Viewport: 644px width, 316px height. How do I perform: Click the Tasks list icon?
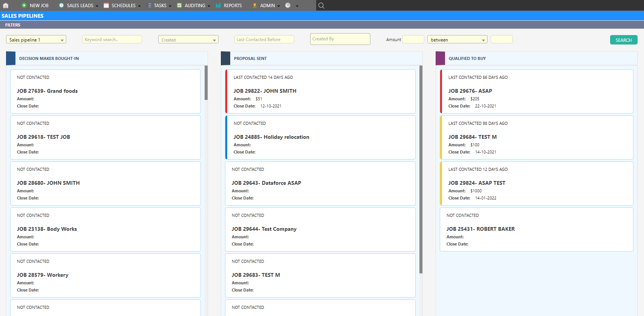pos(149,5)
